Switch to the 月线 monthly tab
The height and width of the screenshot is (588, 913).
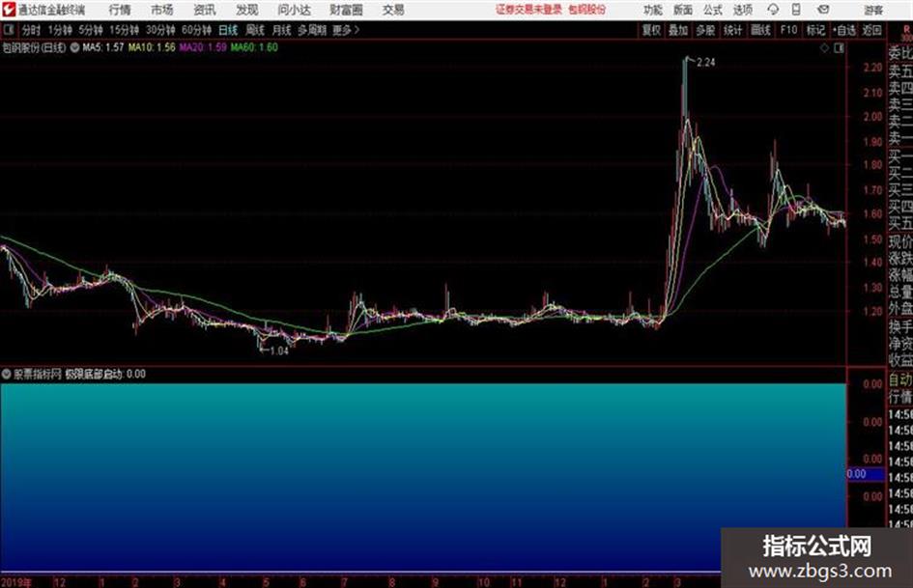(x=282, y=30)
